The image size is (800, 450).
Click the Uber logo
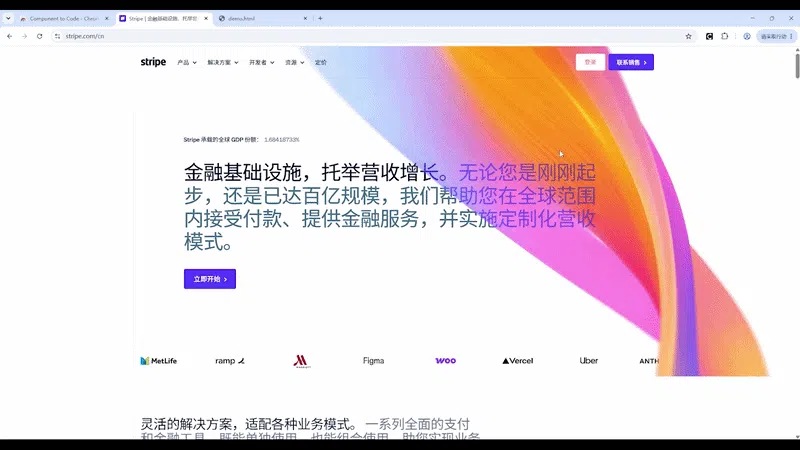(589, 361)
